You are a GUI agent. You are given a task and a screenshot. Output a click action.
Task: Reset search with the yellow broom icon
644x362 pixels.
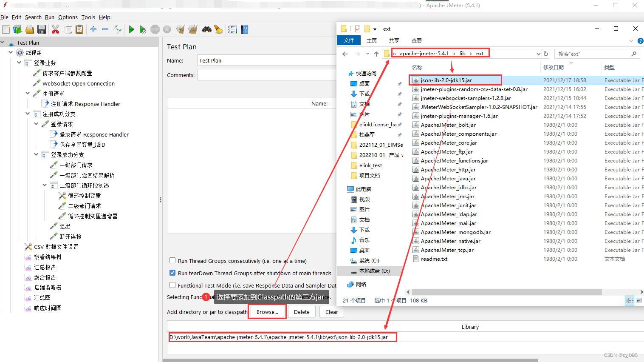click(219, 29)
